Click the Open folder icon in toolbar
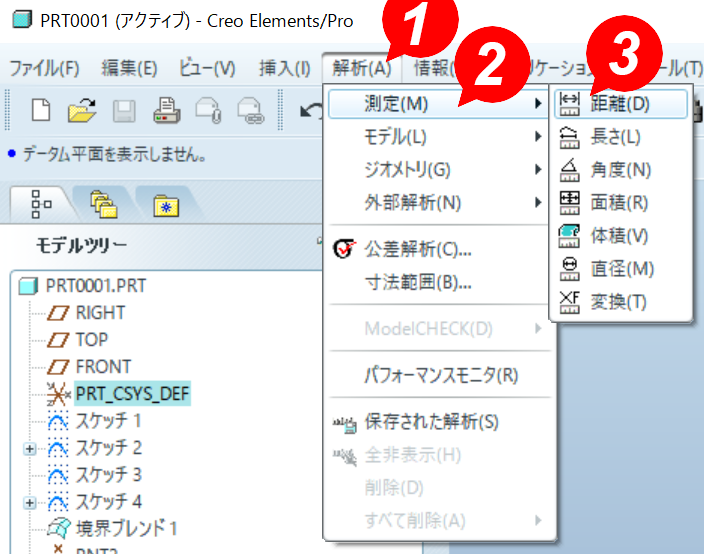704x554 pixels. (x=82, y=111)
